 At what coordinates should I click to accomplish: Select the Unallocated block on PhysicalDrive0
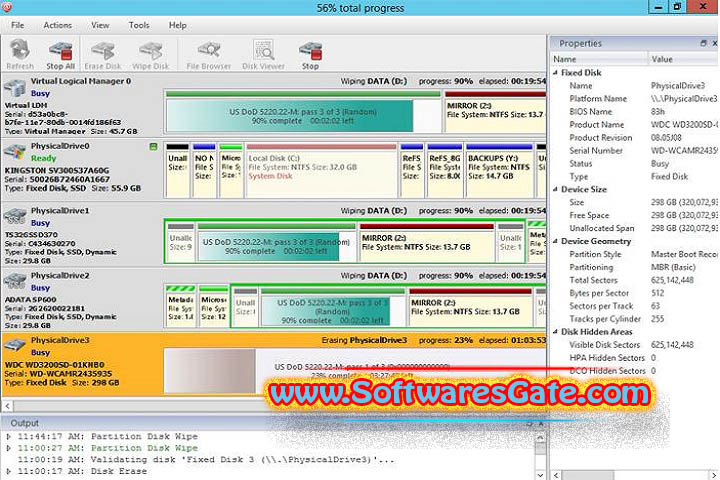click(x=177, y=170)
